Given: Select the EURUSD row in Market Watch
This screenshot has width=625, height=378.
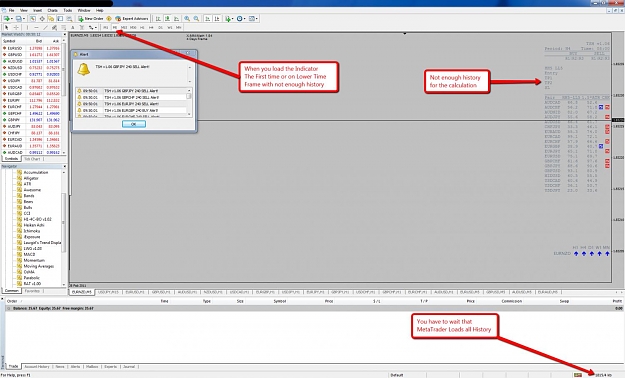Looking at the screenshot, I should 32,48.
